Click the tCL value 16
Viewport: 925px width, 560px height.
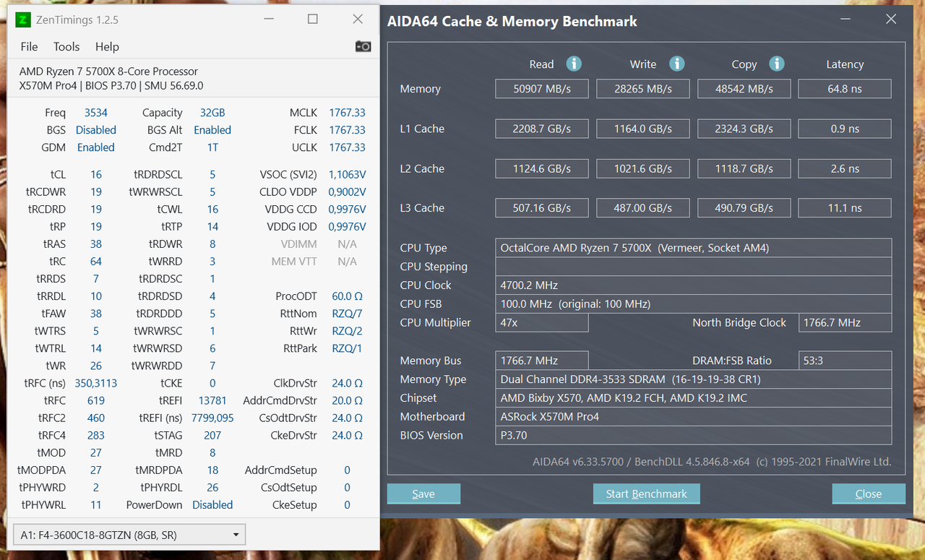pyautogui.click(x=96, y=175)
